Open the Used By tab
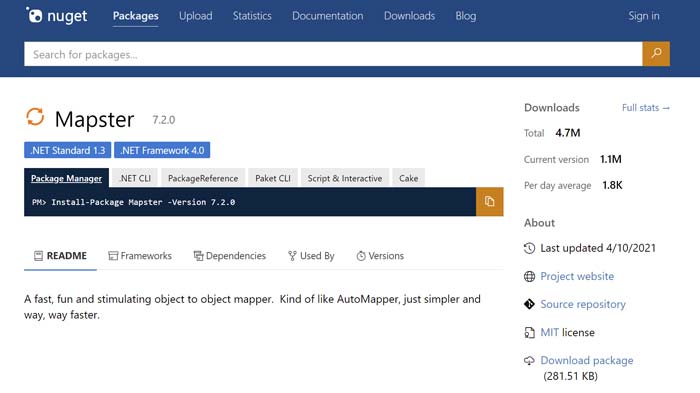Viewport: 700px width, 393px height. point(311,256)
